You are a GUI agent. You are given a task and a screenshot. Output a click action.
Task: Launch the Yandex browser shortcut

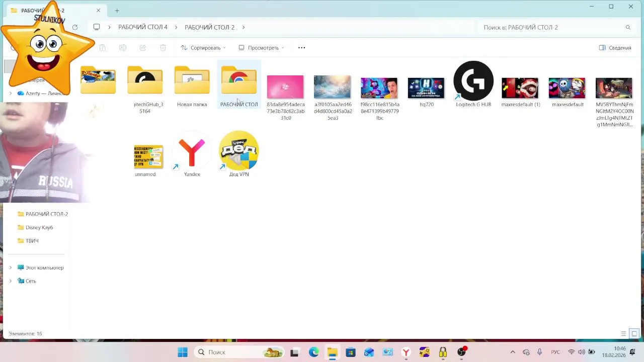click(192, 151)
